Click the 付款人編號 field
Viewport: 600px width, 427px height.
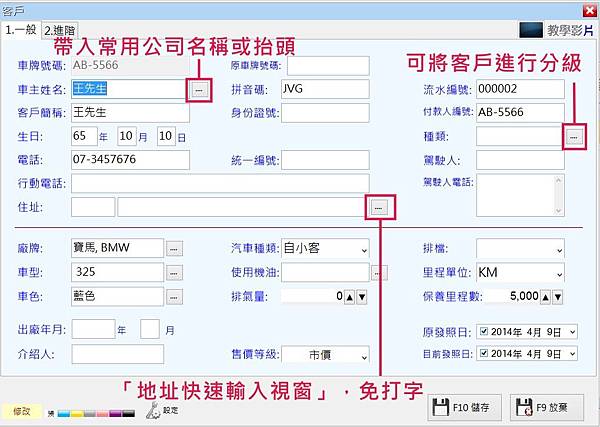tap(520, 113)
